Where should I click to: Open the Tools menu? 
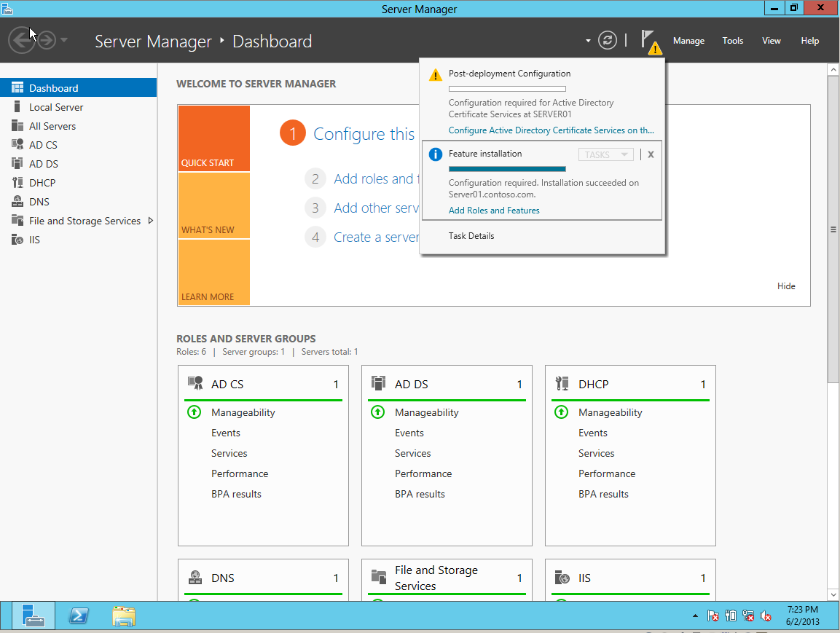pos(732,41)
